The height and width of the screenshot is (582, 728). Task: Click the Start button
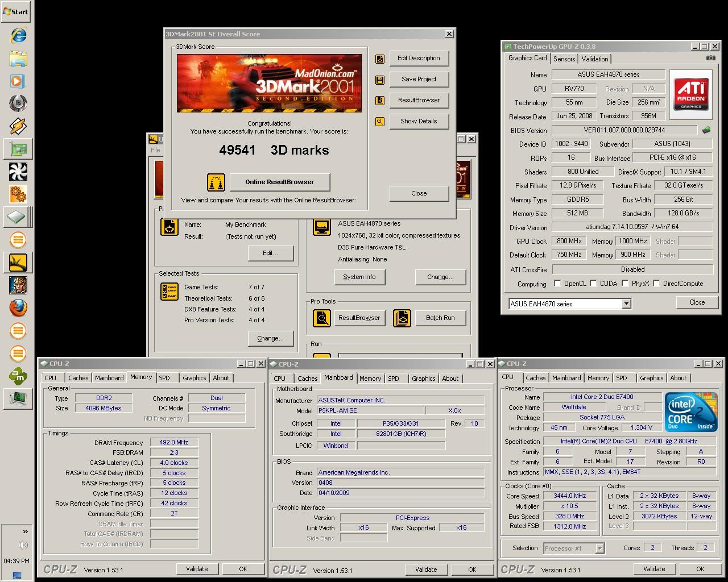point(15,11)
